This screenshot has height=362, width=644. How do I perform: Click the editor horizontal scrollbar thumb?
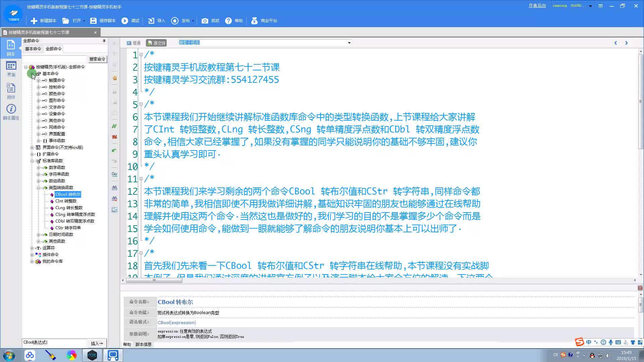tap(154, 281)
